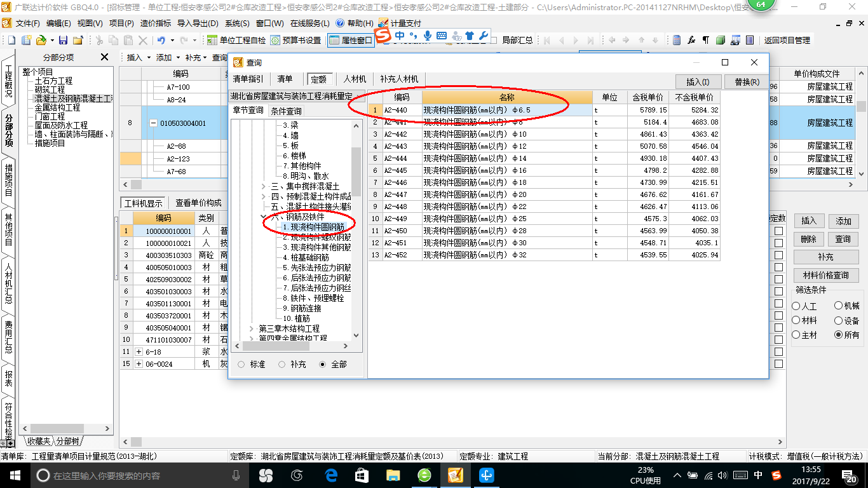Click the paragraph mark icon
This screenshot has height=488, width=868.
pos(705,40)
